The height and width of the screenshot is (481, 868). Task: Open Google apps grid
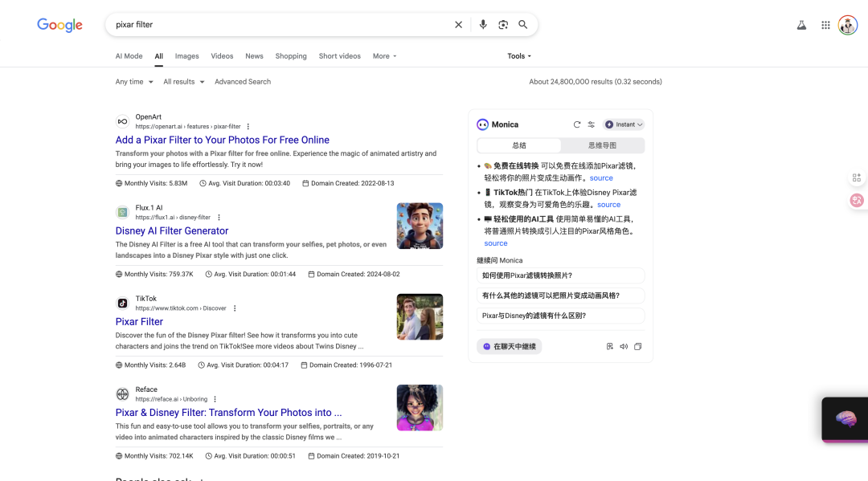[x=825, y=25]
